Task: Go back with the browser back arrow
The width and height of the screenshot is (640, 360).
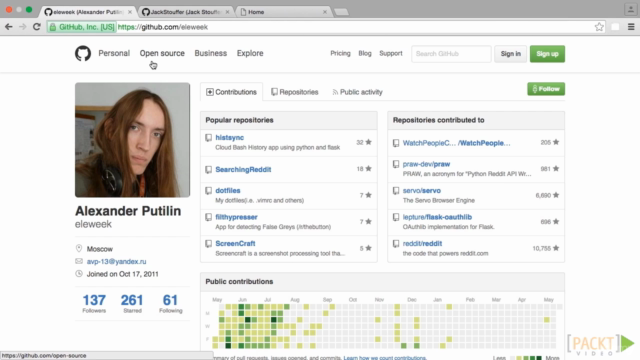Action: [9, 27]
